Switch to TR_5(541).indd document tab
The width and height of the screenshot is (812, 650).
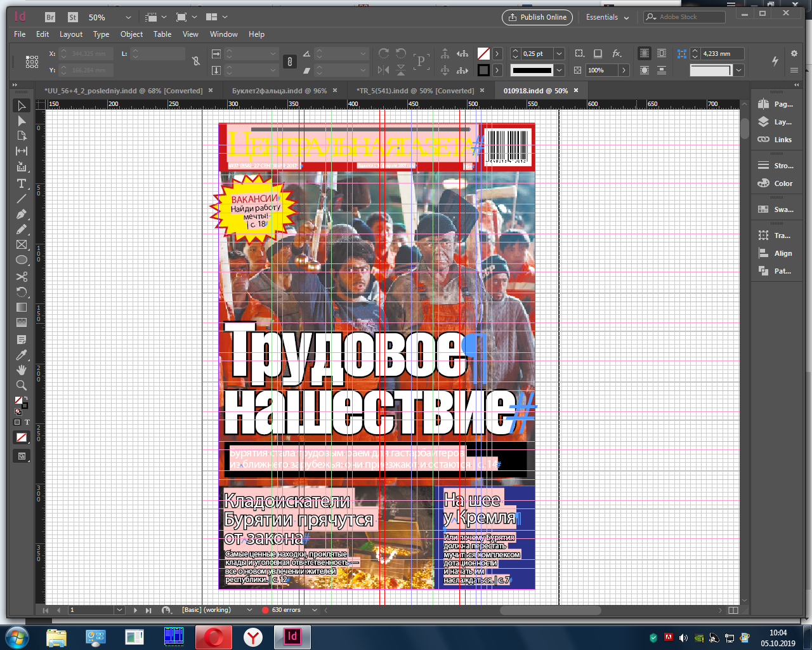[416, 91]
